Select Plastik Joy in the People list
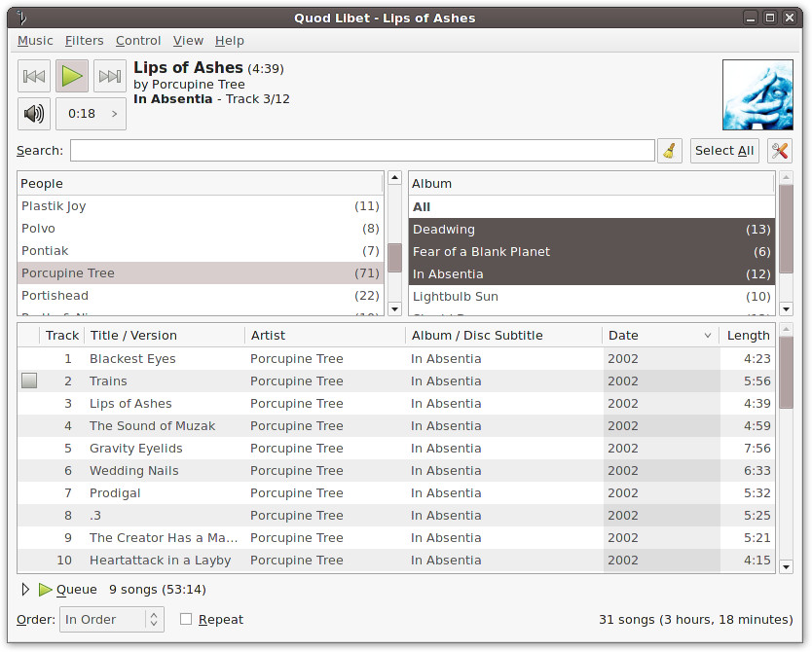 [x=201, y=206]
